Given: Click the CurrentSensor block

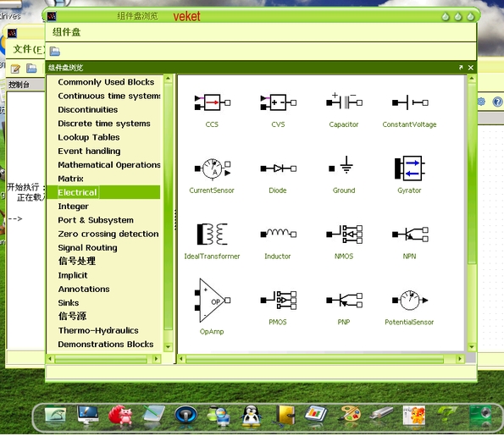Looking at the screenshot, I should pos(212,168).
